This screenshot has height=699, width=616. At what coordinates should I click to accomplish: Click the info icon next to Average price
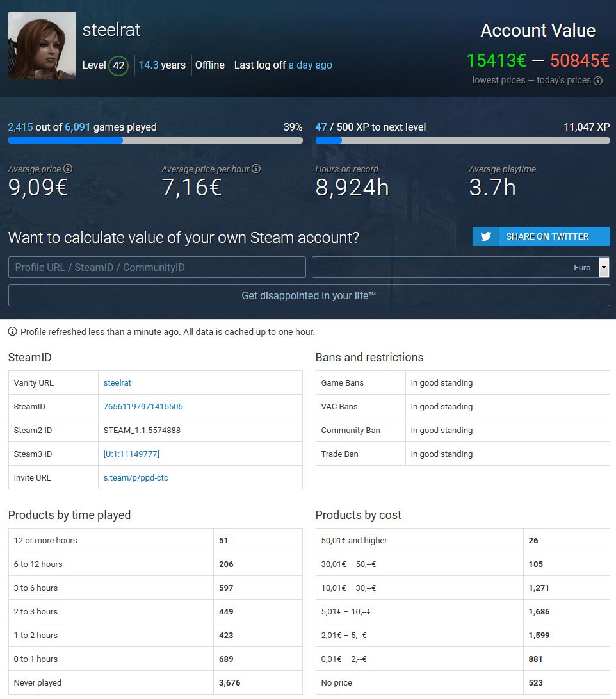pos(68,169)
